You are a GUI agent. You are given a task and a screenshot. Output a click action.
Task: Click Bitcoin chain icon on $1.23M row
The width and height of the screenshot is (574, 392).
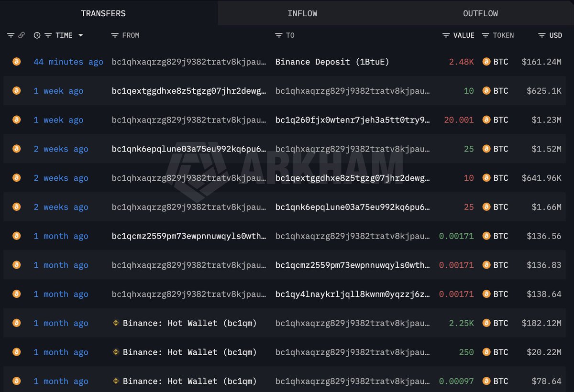click(x=17, y=120)
